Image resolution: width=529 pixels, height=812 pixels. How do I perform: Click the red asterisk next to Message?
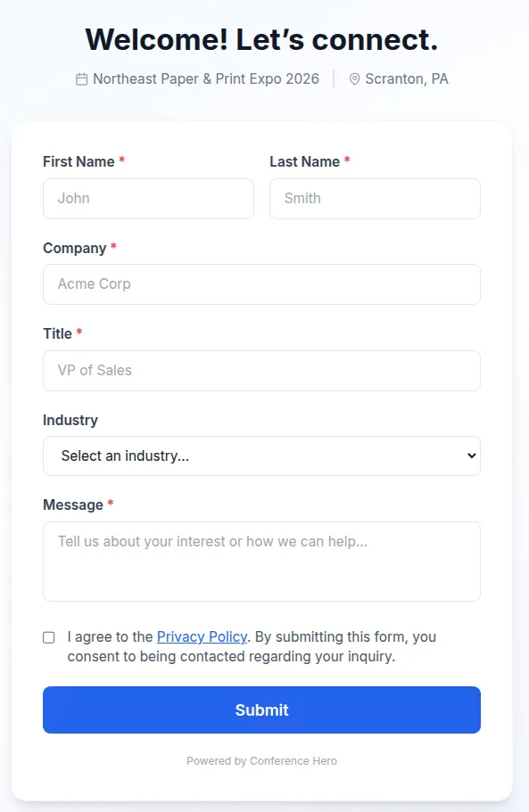pos(110,504)
